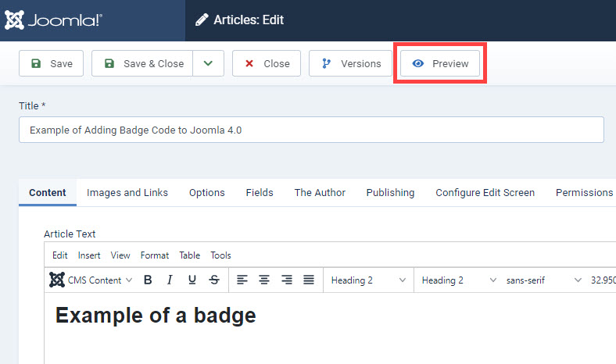
Task: Open the Publishing tab
Action: tap(390, 192)
